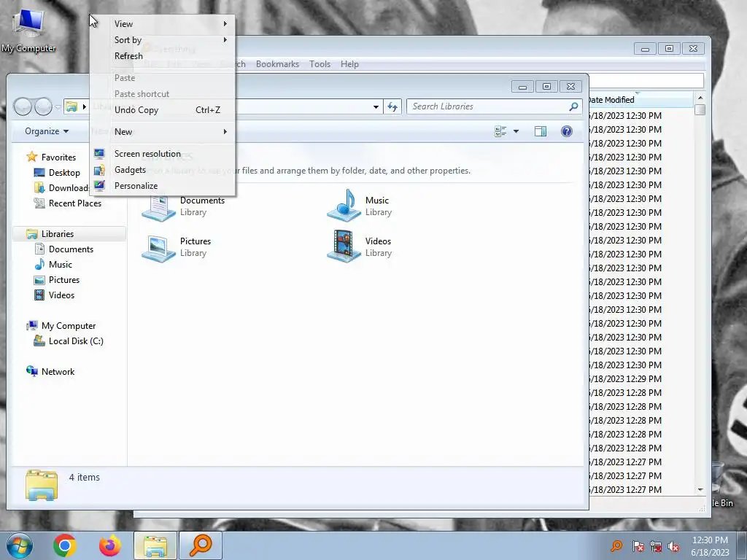Select Network in the navigation pane
This screenshot has width=747, height=560.
tap(58, 371)
